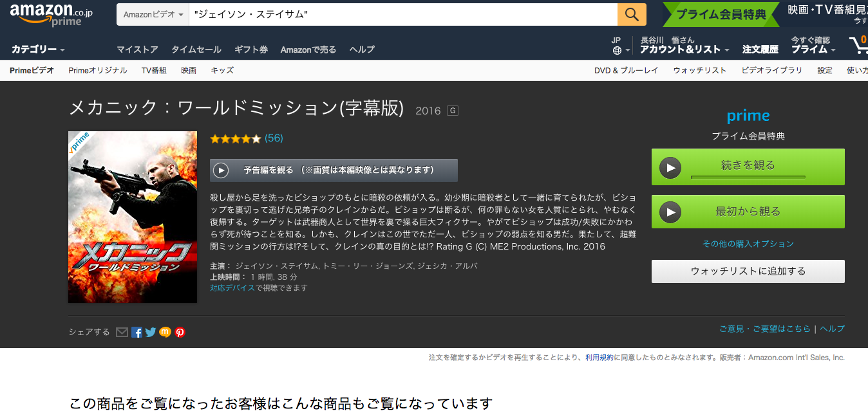This screenshot has width=868, height=420.
Task: Click ヘルプ in top navigation
Action: (362, 50)
